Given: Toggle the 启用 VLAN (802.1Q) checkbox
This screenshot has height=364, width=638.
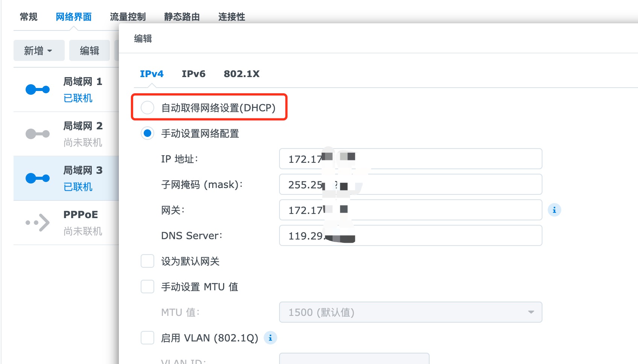Looking at the screenshot, I should tap(147, 338).
